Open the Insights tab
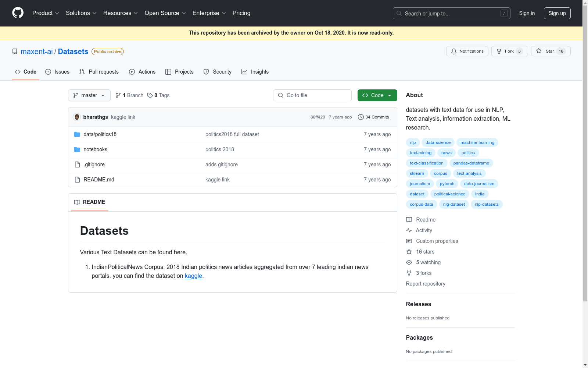588x368 pixels. (x=255, y=72)
